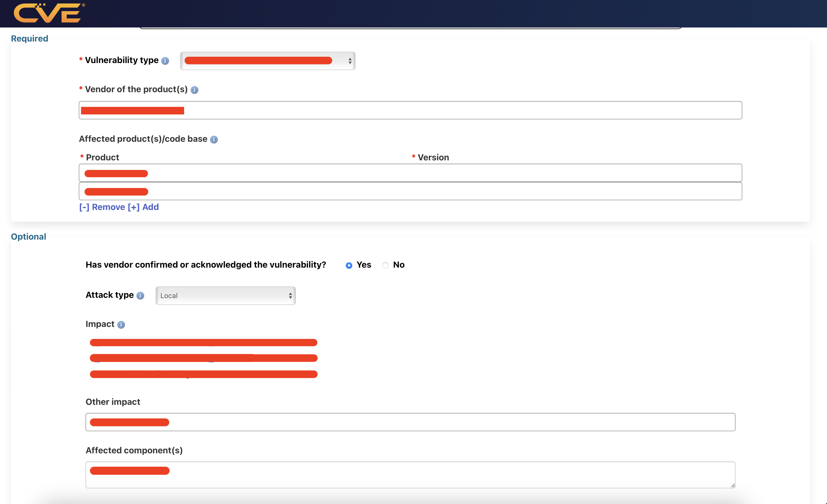Viewport: 827px width, 504px height.
Task: Click the Vendor of the product(s) info icon
Action: point(194,90)
